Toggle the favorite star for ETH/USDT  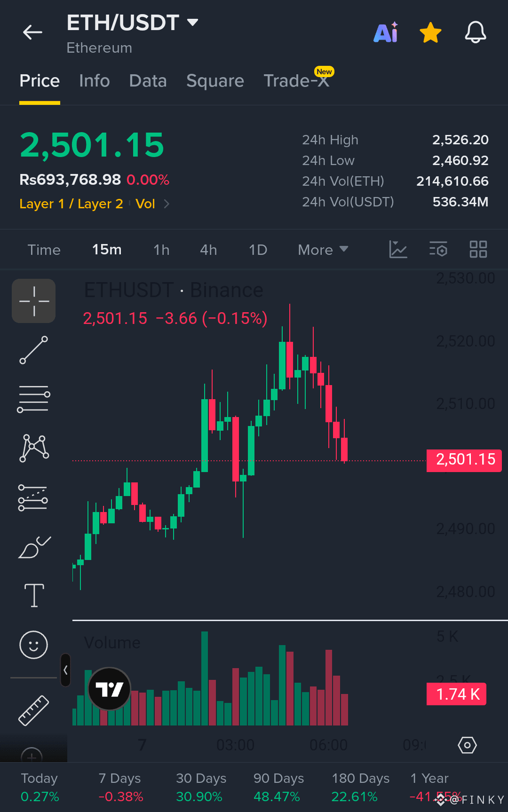[x=430, y=32]
